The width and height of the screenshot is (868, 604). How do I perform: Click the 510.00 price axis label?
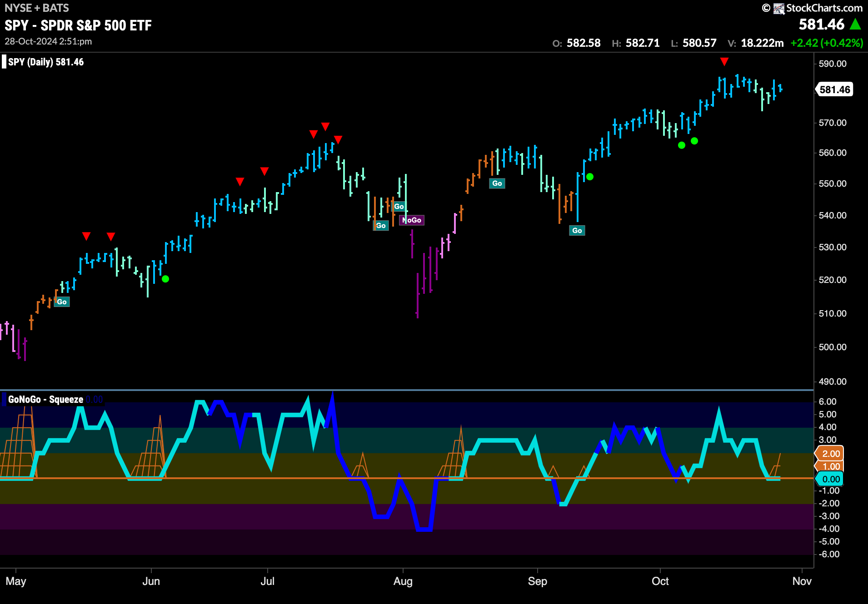[833, 313]
